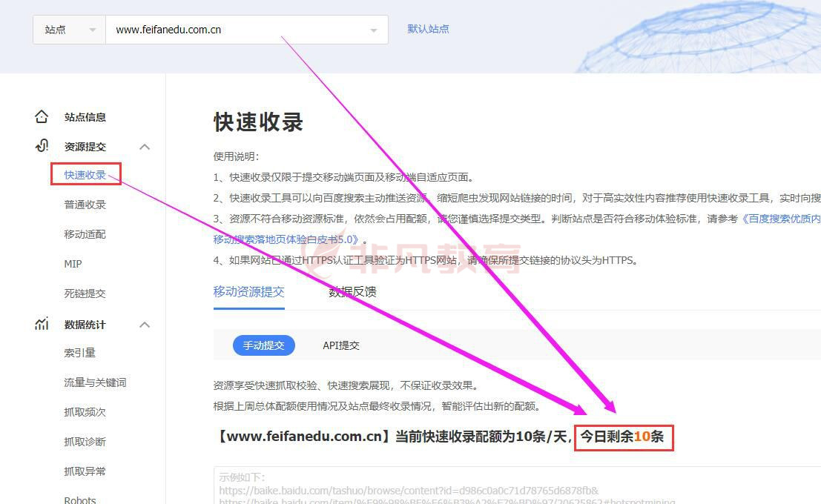Click the 资源享受快速抓取校验 notice text

point(346,385)
